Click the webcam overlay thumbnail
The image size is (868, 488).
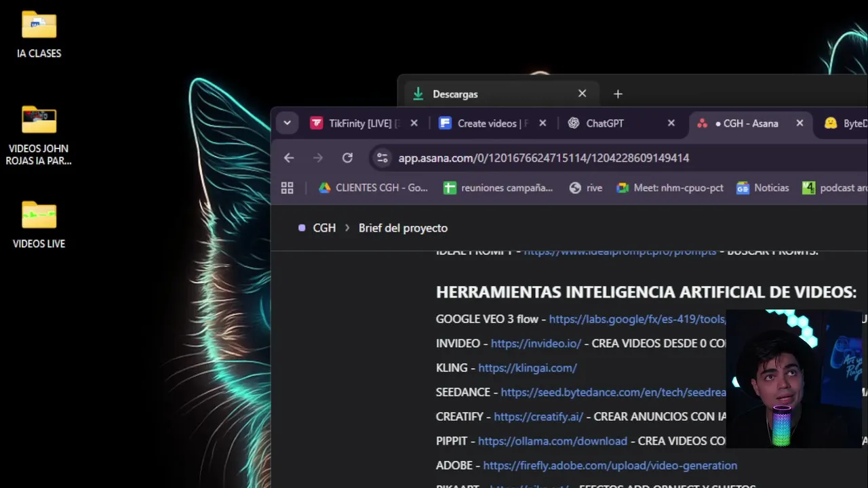794,379
